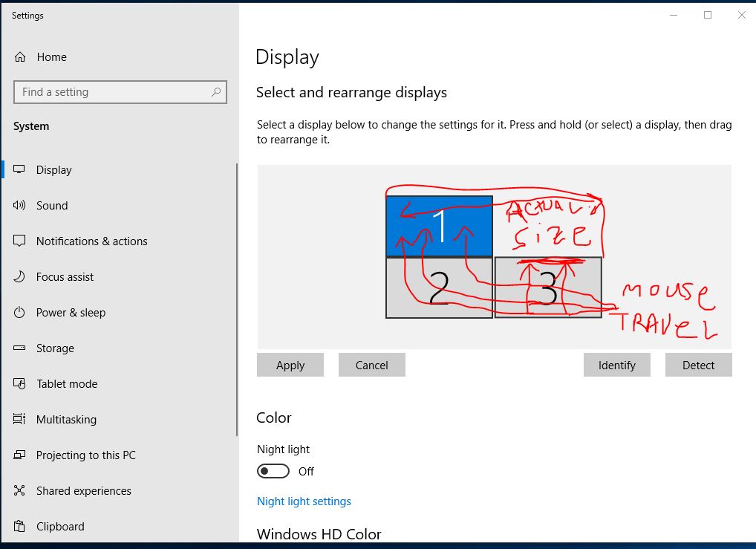Focus the Find a setting search box
756x549 pixels.
[120, 91]
